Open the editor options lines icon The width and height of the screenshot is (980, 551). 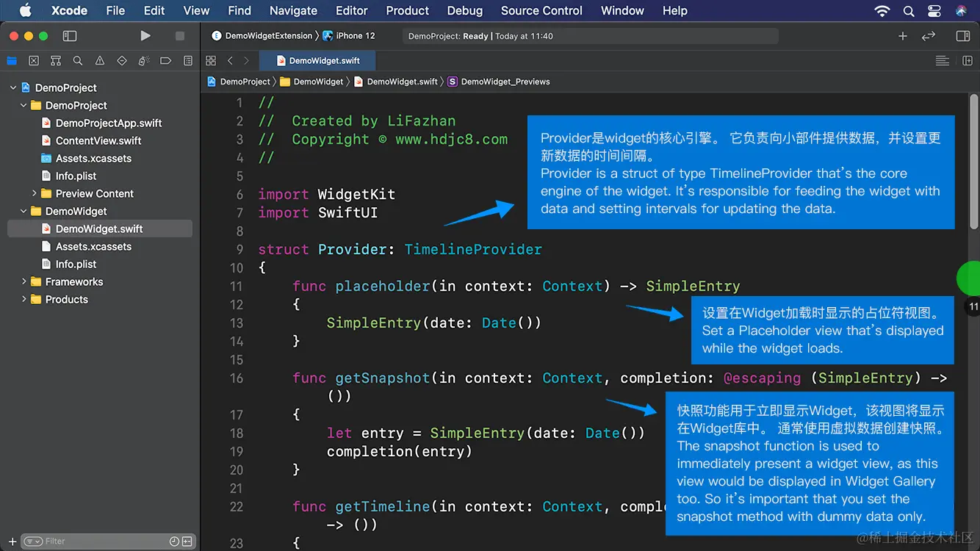click(x=942, y=61)
